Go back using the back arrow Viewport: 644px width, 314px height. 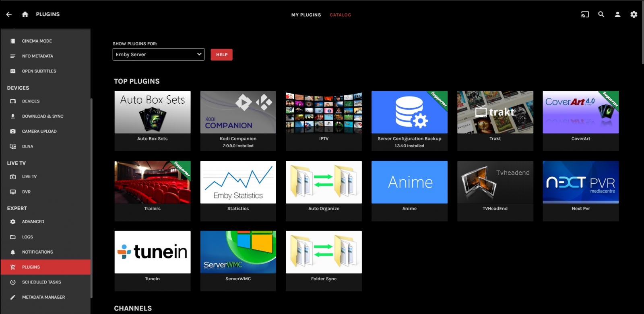9,14
